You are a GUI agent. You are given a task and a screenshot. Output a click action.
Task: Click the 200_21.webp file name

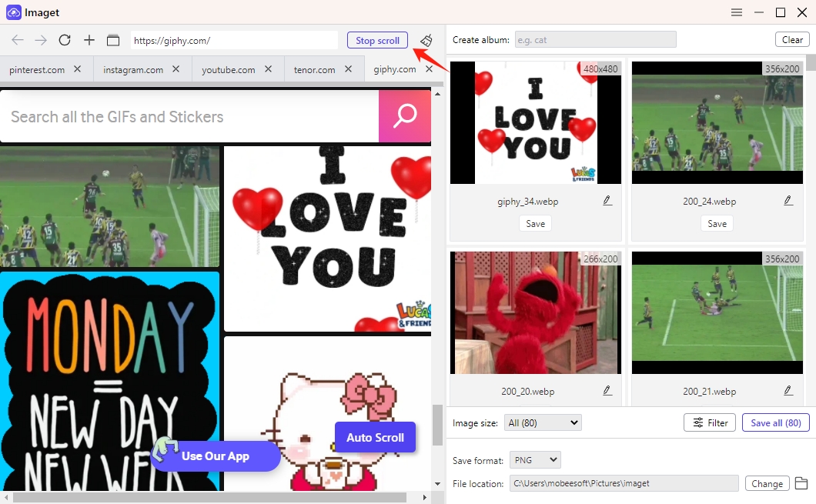click(x=709, y=391)
